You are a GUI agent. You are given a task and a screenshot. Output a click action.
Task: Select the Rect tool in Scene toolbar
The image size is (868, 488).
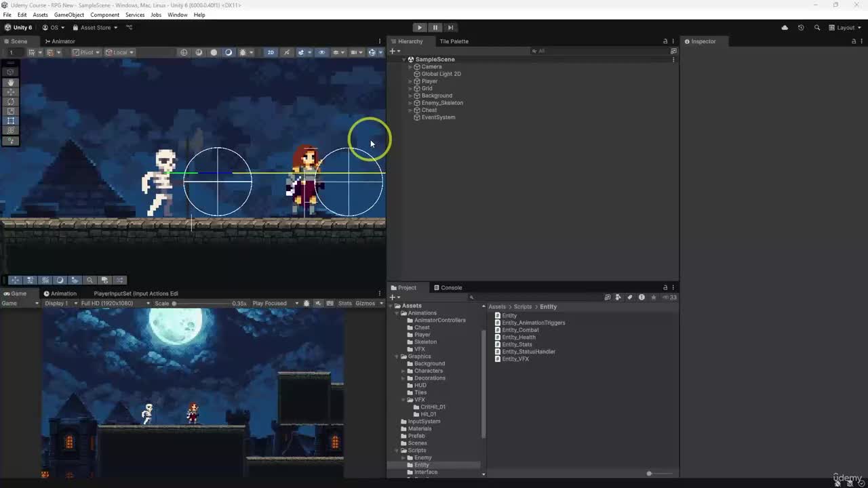[x=11, y=121]
